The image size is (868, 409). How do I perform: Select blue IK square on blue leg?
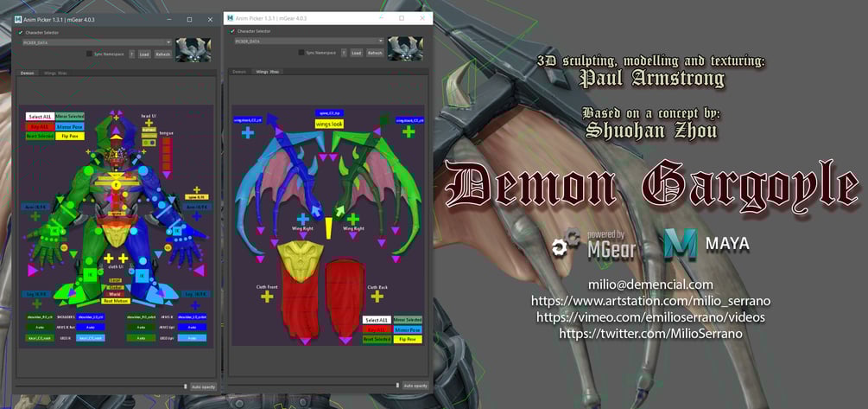[x=143, y=274]
